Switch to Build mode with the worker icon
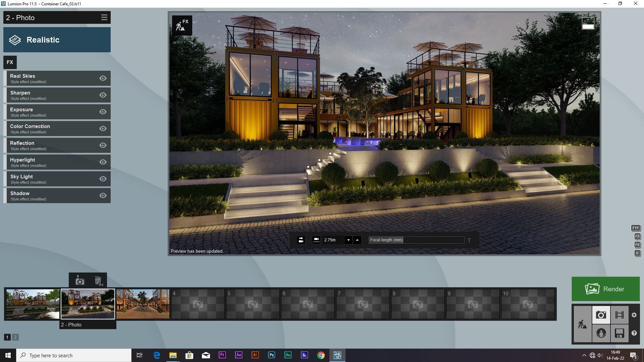This screenshot has height=362, width=644. (x=583, y=324)
